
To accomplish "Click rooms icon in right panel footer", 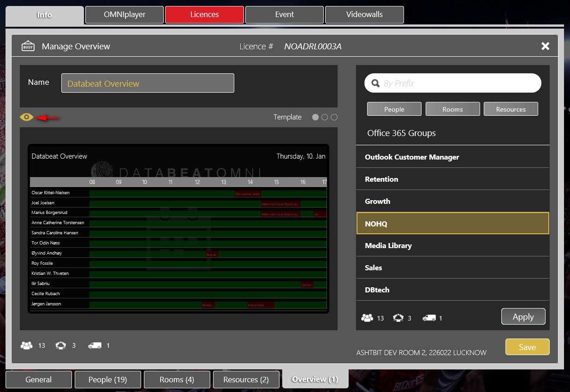I will (399, 318).
